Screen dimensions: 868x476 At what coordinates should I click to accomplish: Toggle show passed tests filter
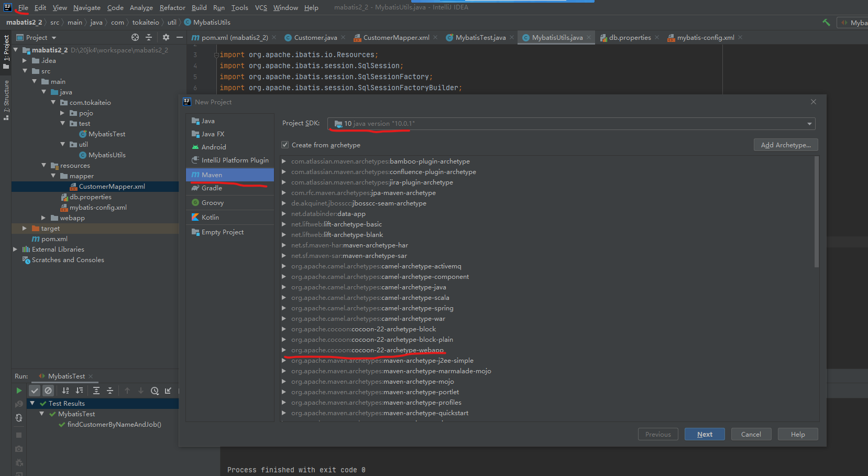coord(35,391)
